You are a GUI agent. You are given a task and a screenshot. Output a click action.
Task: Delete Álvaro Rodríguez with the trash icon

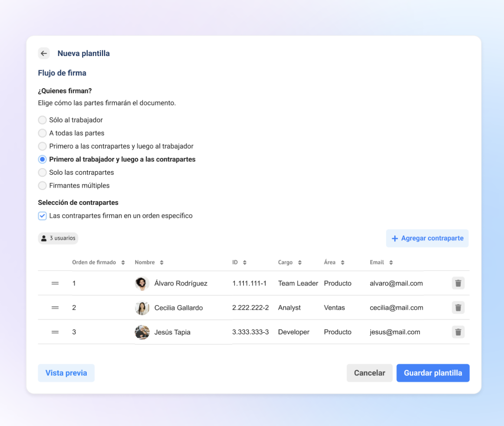[458, 283]
